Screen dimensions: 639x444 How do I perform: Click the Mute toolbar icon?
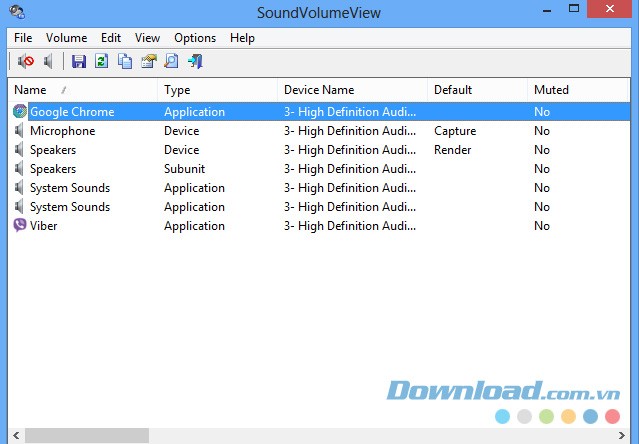click(26, 62)
